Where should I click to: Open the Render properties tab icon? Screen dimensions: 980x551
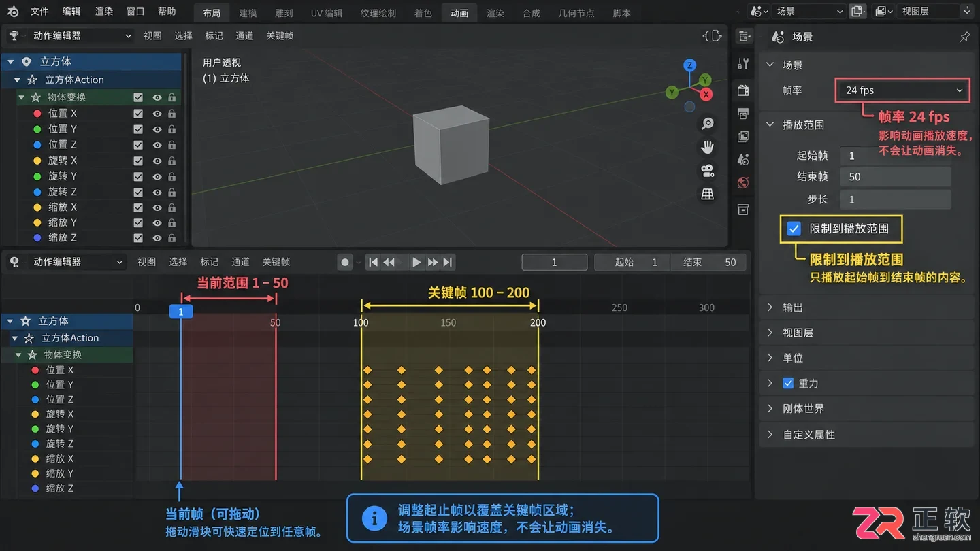[x=743, y=90]
